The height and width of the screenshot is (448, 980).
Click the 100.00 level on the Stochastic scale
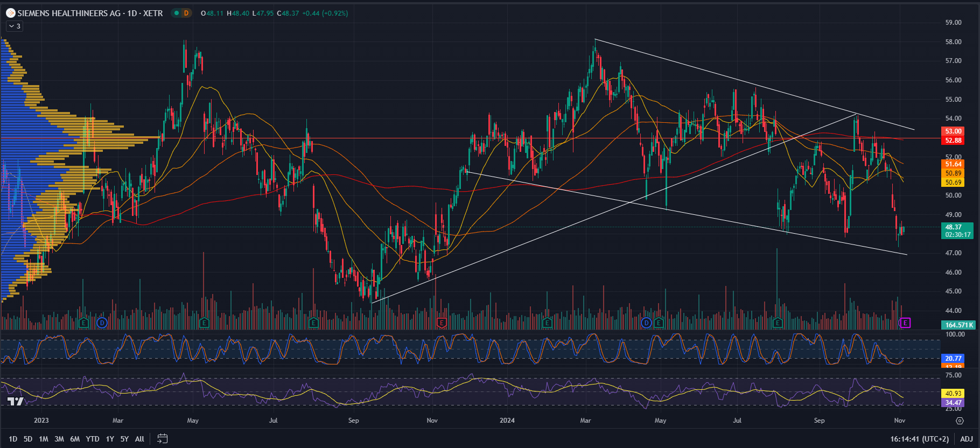click(955, 334)
